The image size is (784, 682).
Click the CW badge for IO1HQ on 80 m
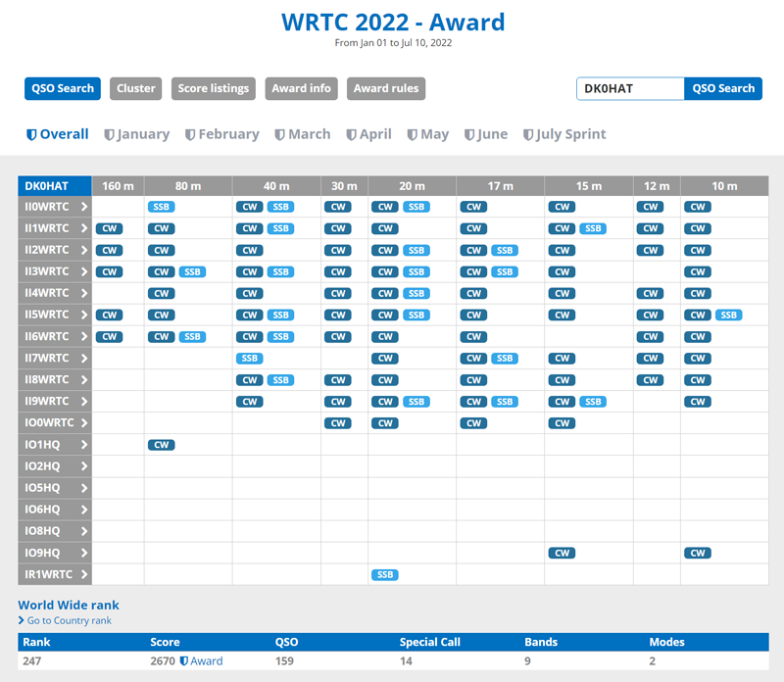(x=161, y=445)
